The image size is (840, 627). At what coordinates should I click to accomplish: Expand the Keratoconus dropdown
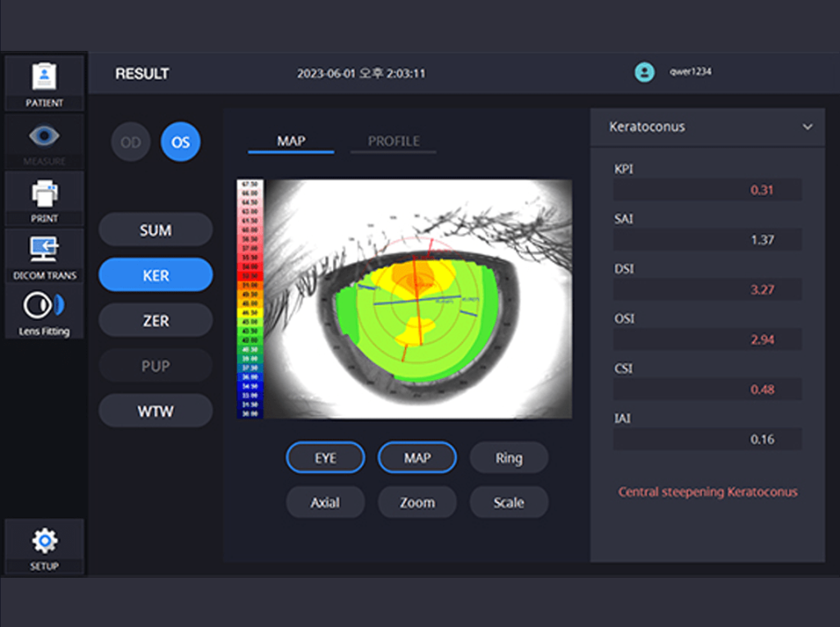click(x=807, y=127)
